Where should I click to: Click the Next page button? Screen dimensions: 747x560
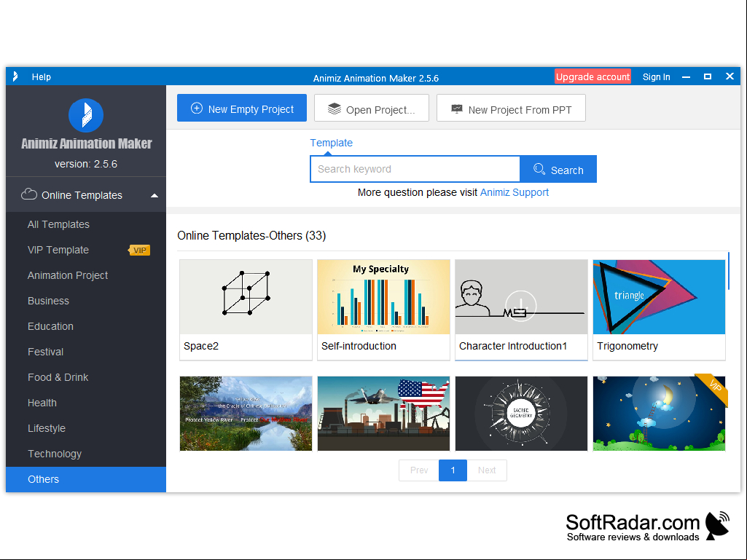[487, 470]
